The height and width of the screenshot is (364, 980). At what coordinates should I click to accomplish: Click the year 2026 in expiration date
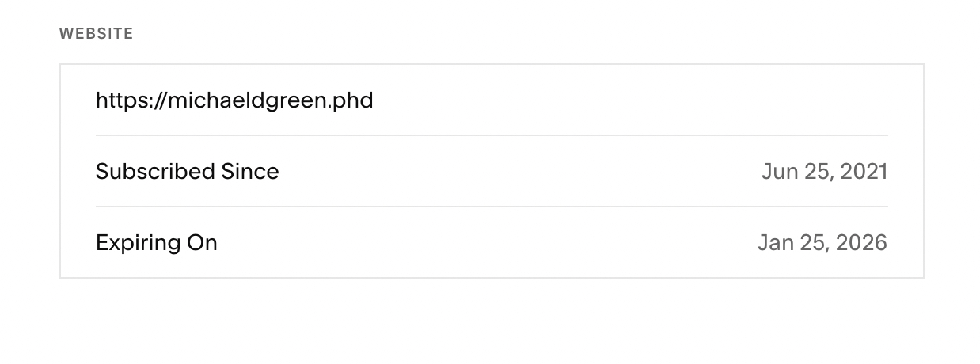[862, 243]
